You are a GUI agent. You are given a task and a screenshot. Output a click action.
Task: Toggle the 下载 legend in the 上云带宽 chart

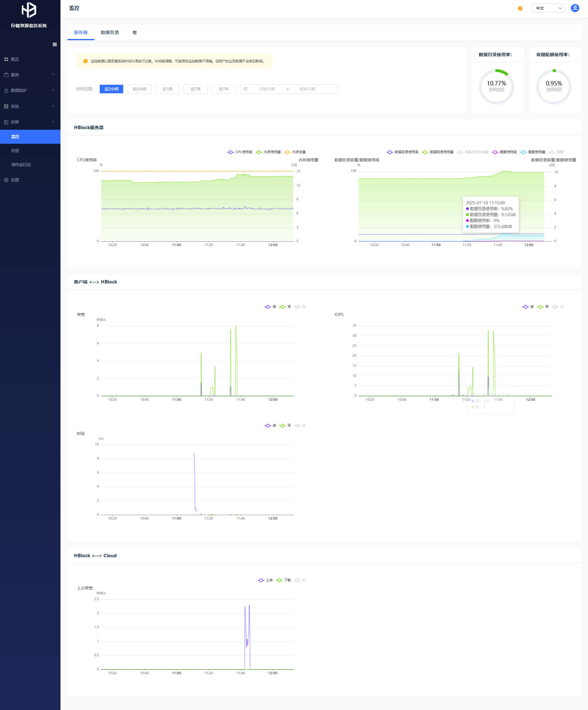[283, 580]
